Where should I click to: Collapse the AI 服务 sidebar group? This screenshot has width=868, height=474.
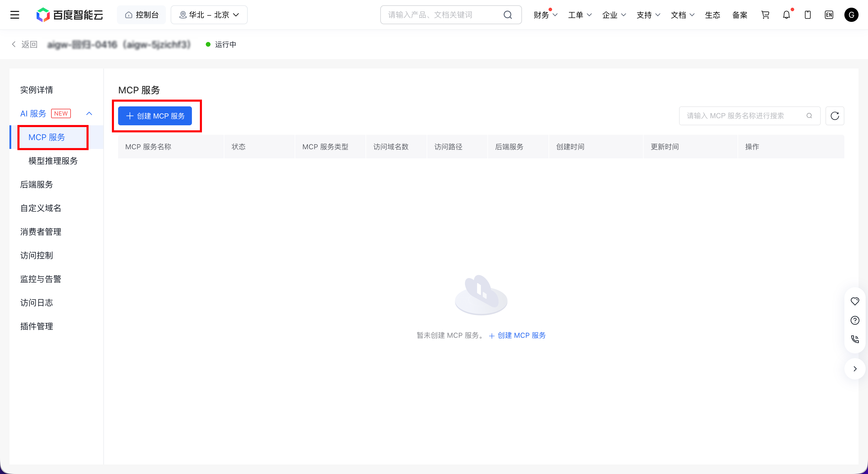89,114
